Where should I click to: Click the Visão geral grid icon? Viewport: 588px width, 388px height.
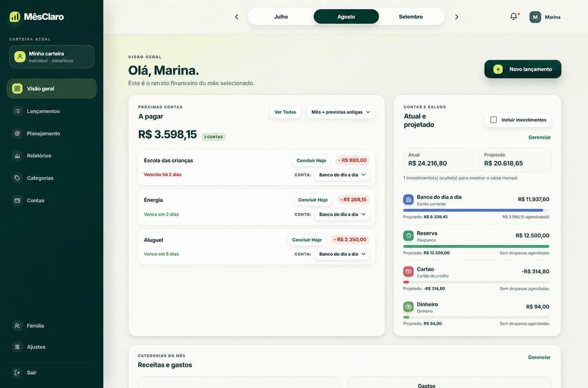tap(17, 88)
